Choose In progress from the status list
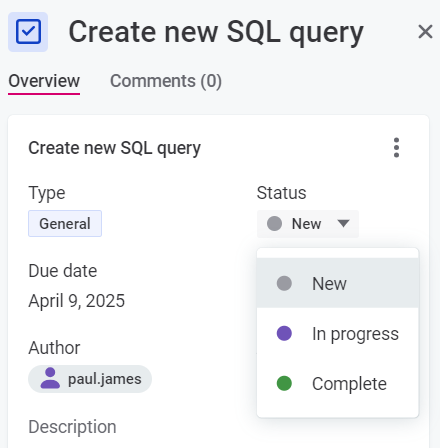 337,334
